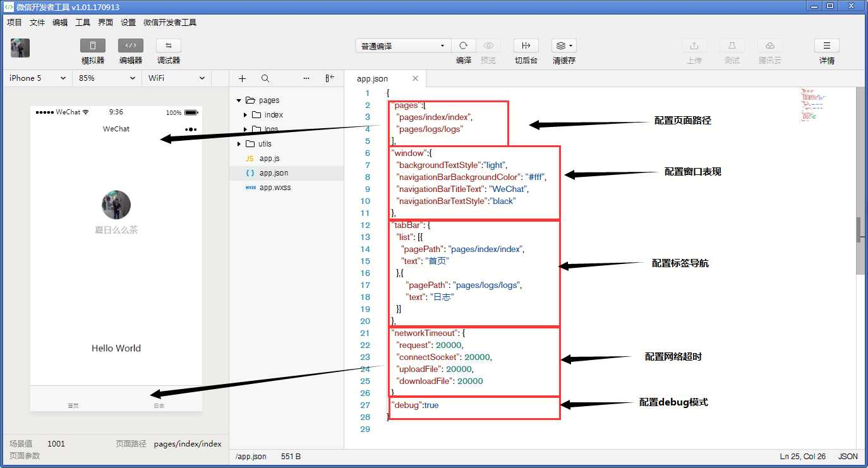
Task: Open the 编辑 menu
Action: (59, 22)
